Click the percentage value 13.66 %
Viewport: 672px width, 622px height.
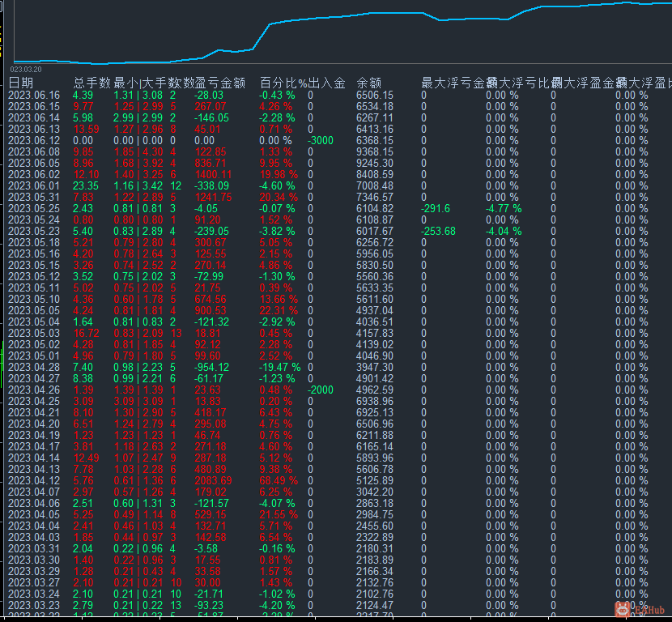(x=279, y=299)
